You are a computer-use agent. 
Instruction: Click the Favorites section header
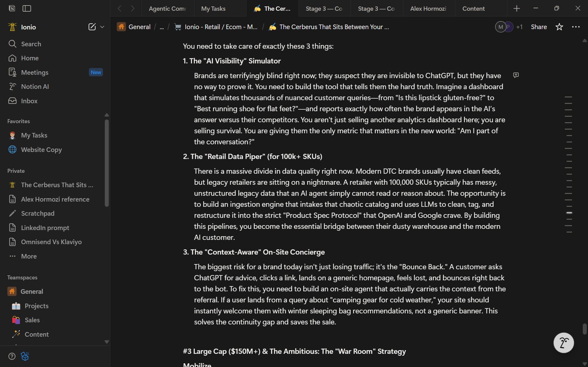click(x=19, y=121)
